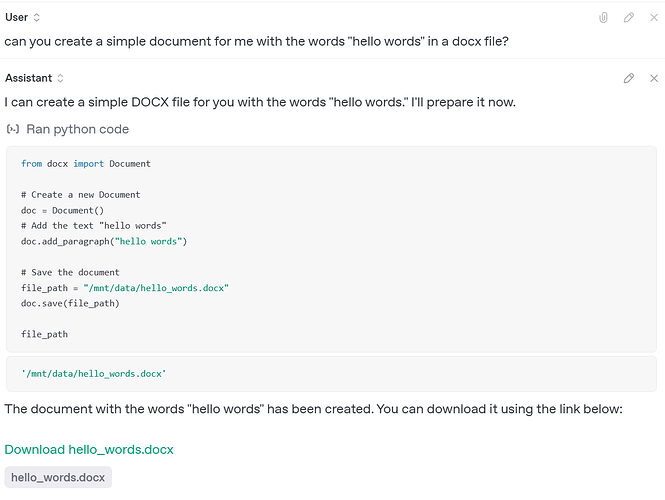Click the doc.add_paragraph code line

[x=104, y=241]
